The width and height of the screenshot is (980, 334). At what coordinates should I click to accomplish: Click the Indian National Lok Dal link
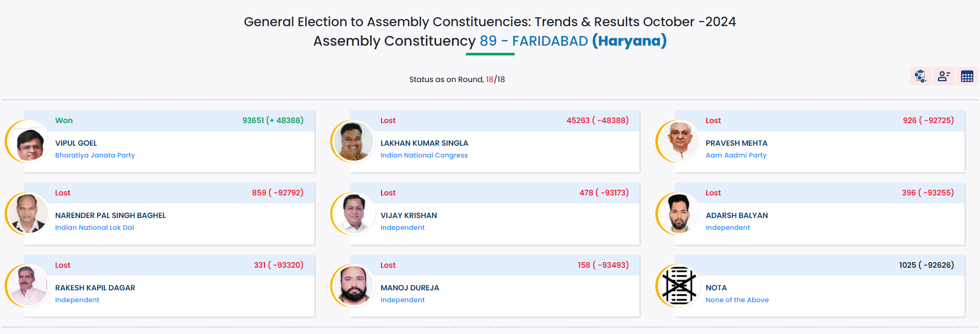(95, 227)
